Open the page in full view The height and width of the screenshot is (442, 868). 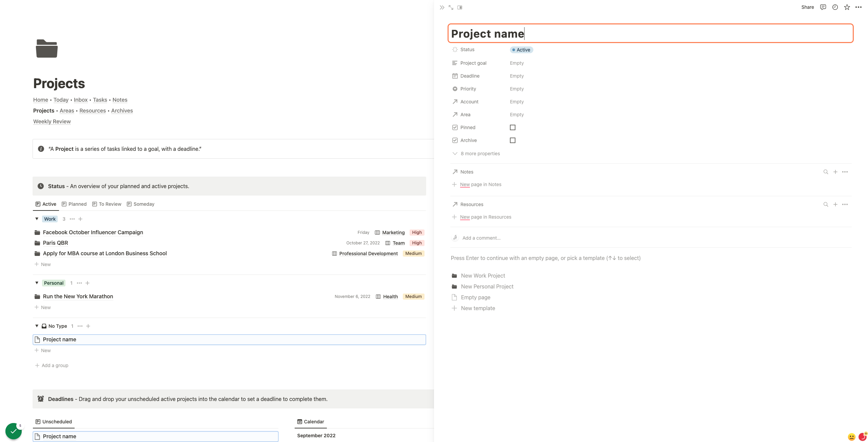451,7
